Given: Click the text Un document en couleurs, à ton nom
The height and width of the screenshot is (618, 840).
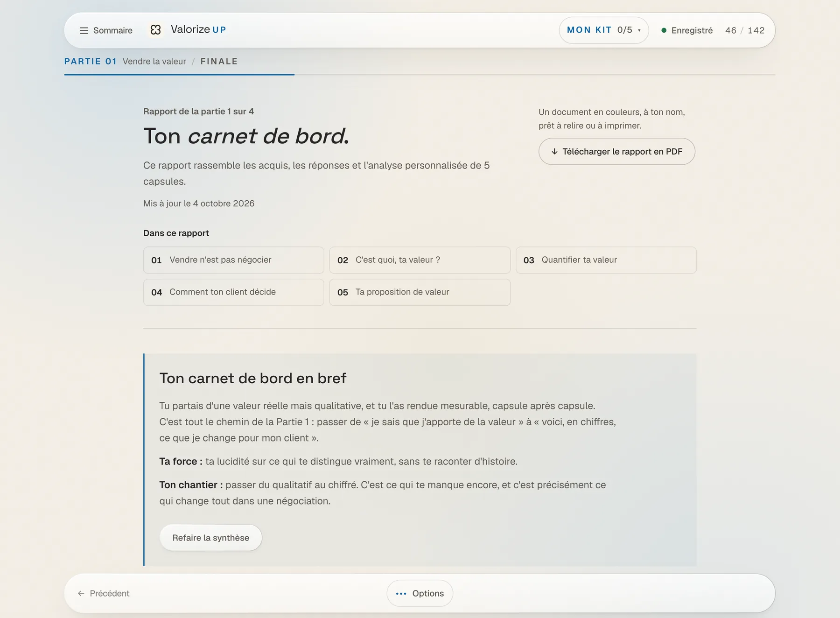Looking at the screenshot, I should (x=612, y=112).
